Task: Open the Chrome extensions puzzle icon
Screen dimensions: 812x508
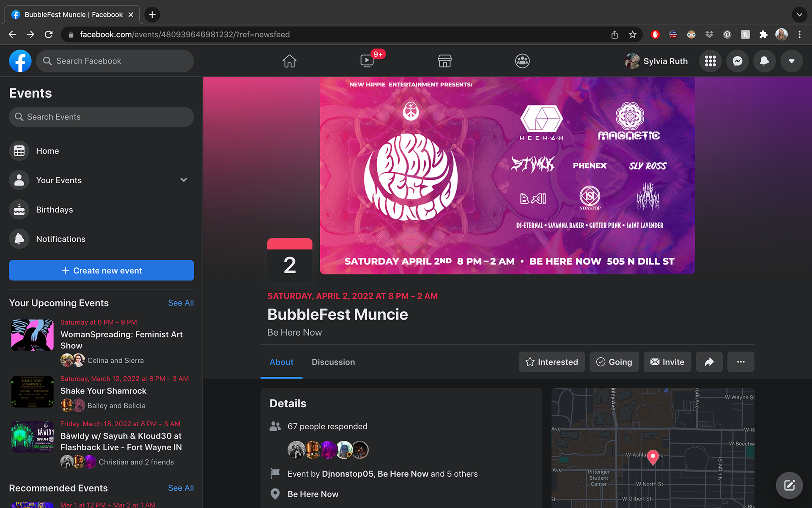Action: coord(763,34)
